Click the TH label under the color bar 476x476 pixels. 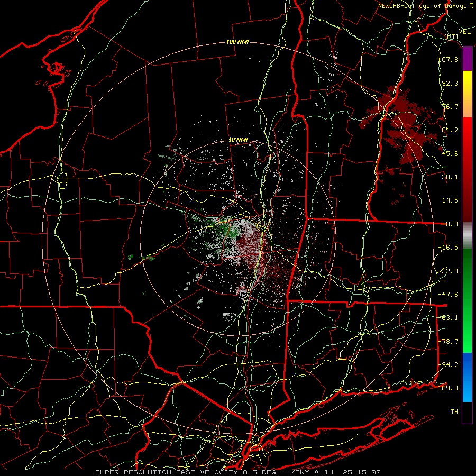point(454,412)
